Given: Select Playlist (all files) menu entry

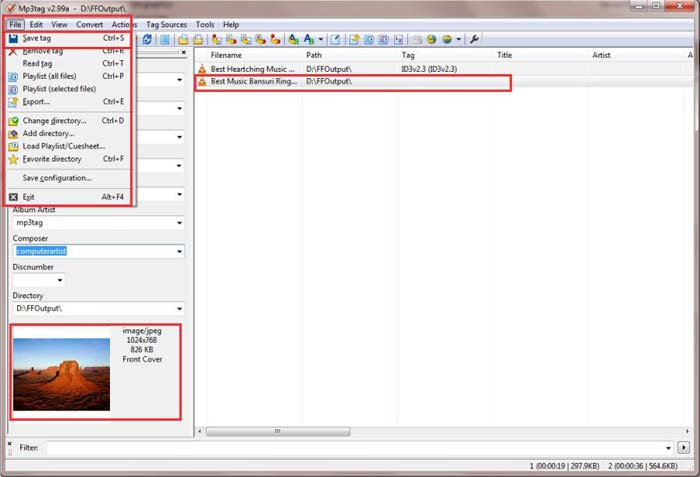Looking at the screenshot, I should (69, 76).
